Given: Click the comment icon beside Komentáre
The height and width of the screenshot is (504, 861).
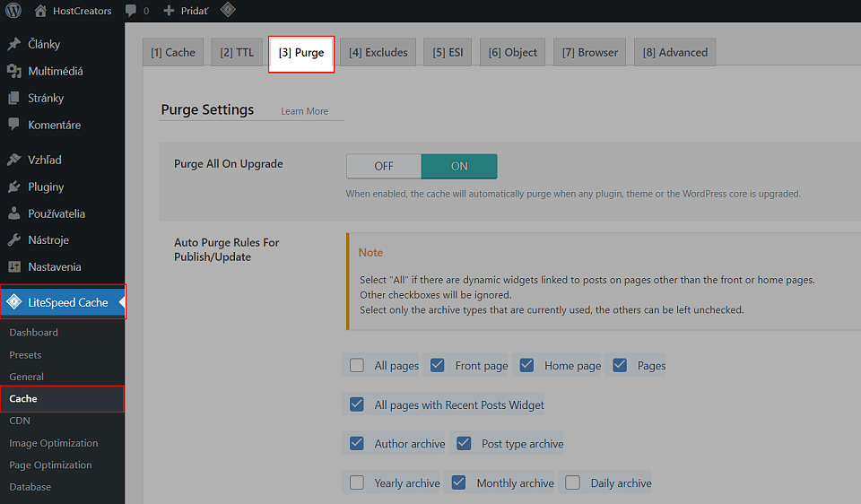Looking at the screenshot, I should 14,124.
